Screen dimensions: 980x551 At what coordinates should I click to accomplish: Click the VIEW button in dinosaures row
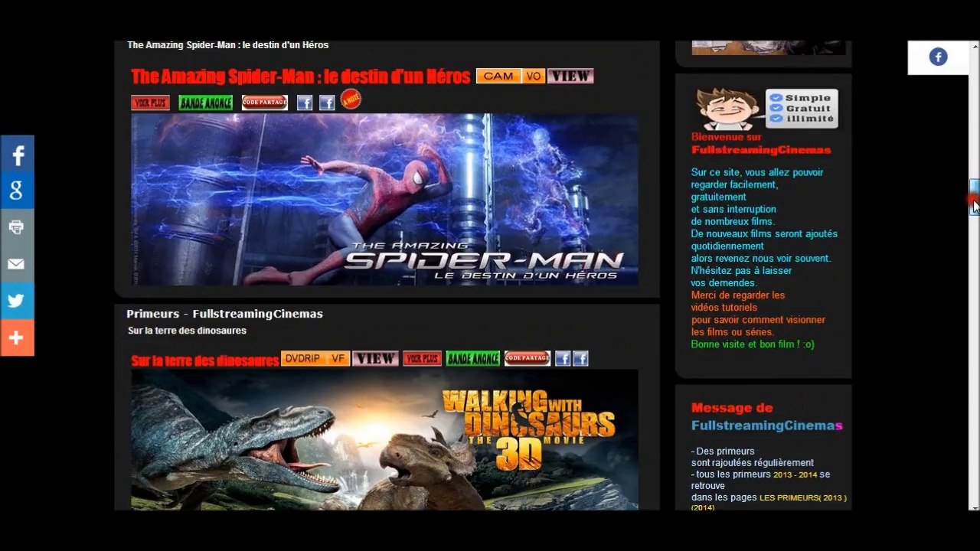[x=375, y=358]
